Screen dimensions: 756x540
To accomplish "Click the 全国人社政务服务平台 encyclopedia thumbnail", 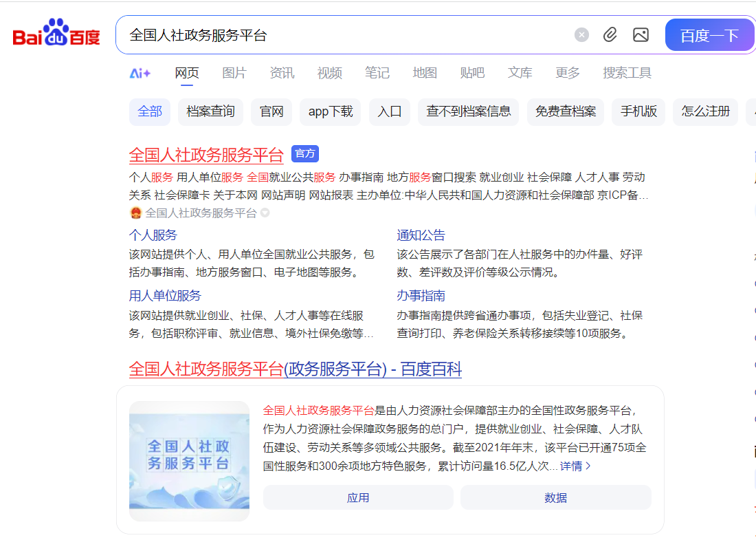I will 190,461.
